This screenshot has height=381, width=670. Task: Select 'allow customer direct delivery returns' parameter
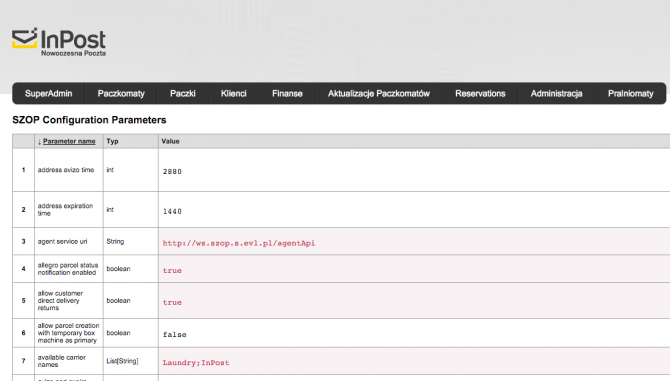[60, 300]
